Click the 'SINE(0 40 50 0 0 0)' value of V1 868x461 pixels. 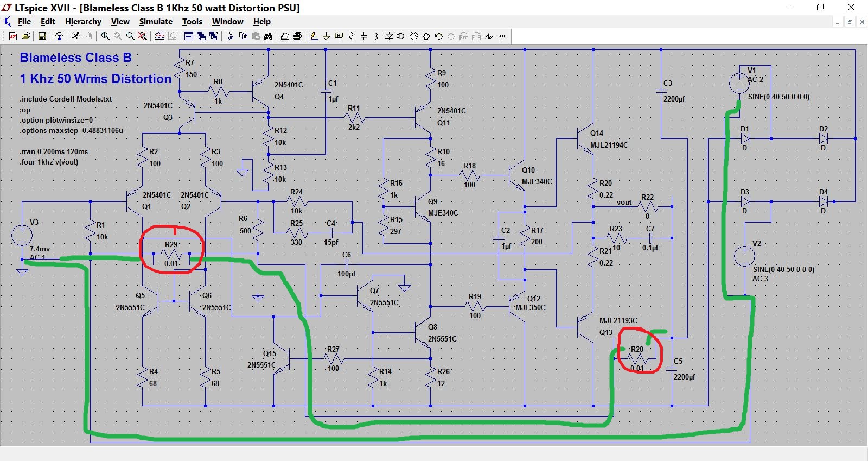pyautogui.click(x=778, y=97)
